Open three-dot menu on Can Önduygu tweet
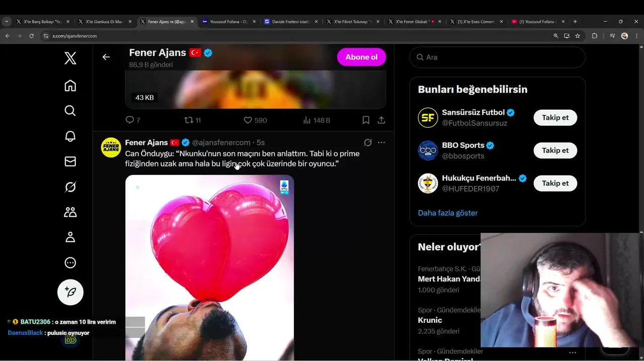 [x=381, y=143]
